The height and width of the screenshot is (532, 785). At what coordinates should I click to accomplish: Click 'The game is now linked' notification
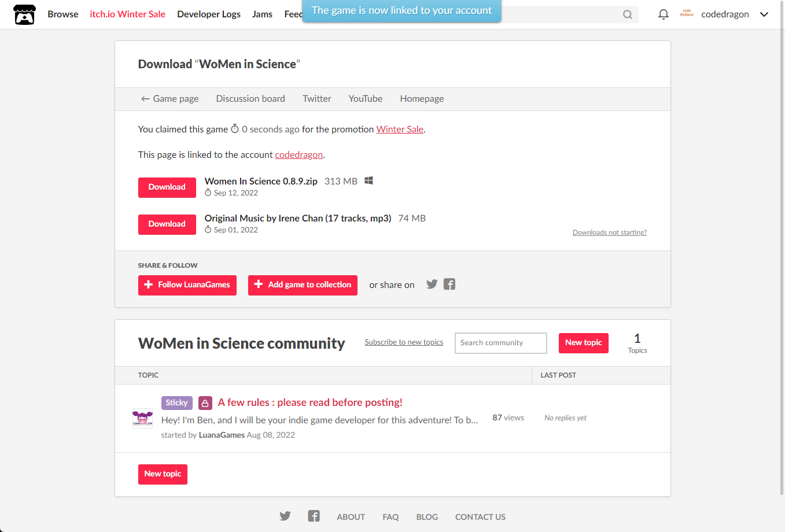point(401,11)
